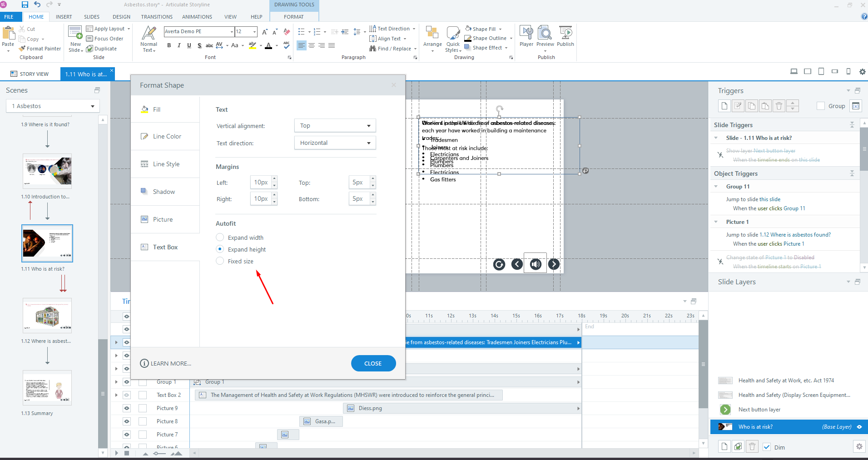This screenshot has height=460, width=868.
Task: Click the Left margin input field
Action: point(261,183)
